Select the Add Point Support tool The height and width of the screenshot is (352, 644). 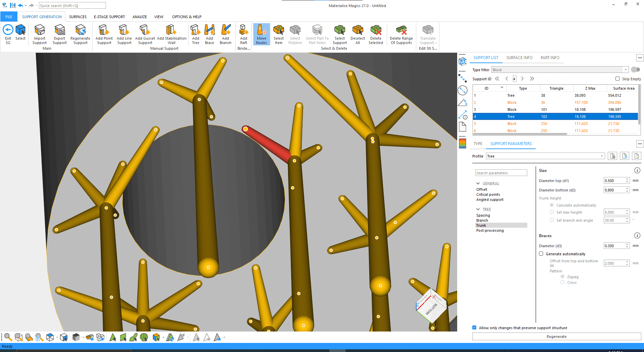104,34
